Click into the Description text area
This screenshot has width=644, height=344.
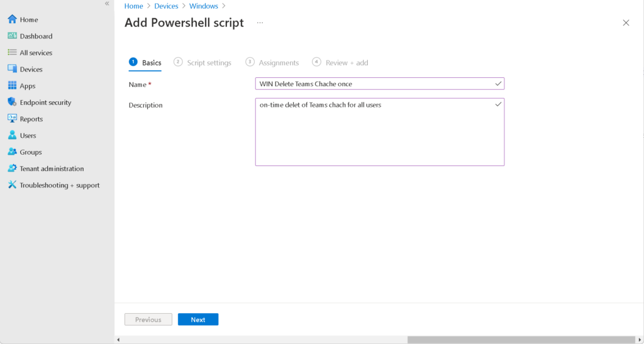pyautogui.click(x=379, y=132)
